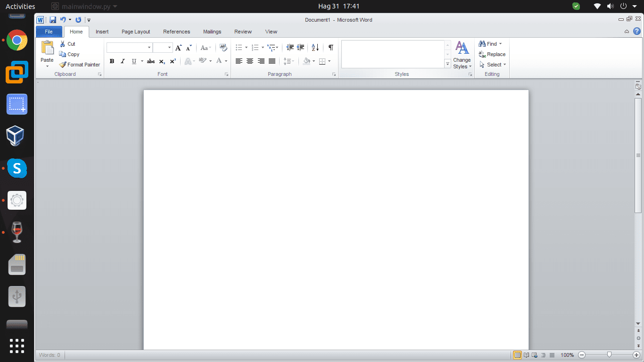Toggle Align Text Left
Viewport: 644px width, 362px height.
239,61
